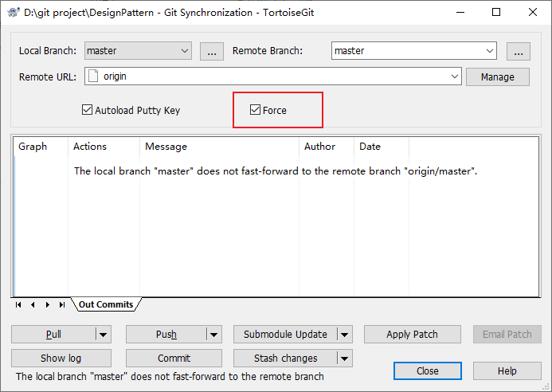Screen dimensions: 552x392
Task: Click the status text below Show log
Action: pos(170,377)
